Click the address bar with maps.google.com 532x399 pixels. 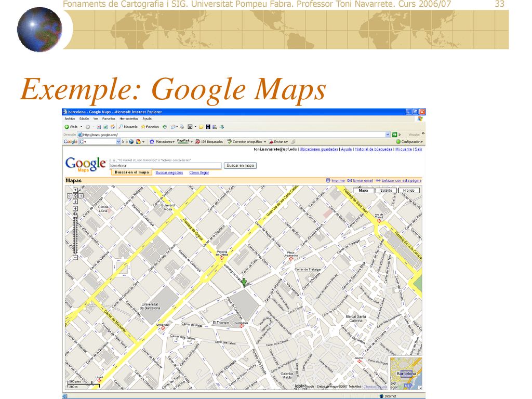[x=234, y=135]
